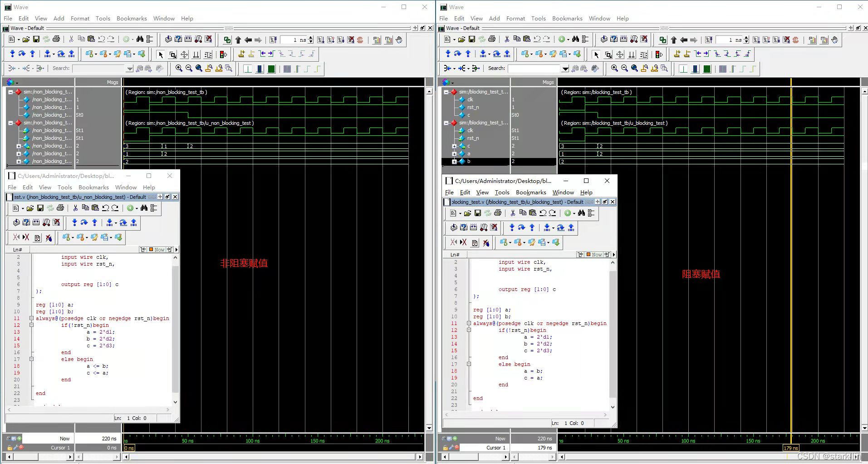Screen dimensions: 868x464
Task: Click Search field in right Wave window
Action: pos(535,69)
